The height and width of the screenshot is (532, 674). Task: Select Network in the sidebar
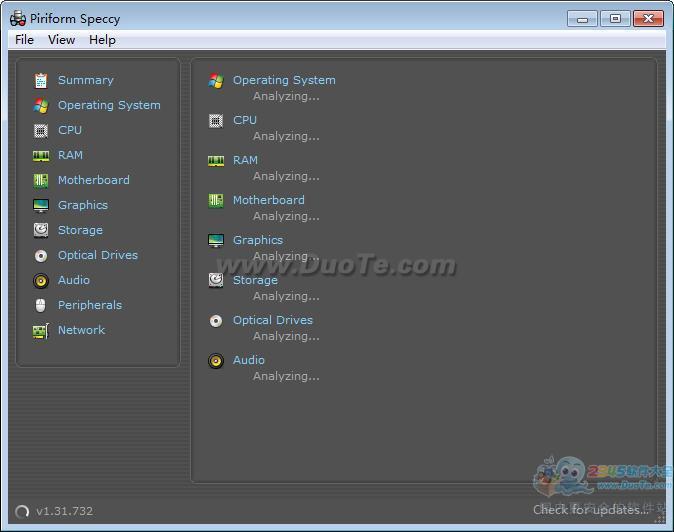tap(82, 330)
